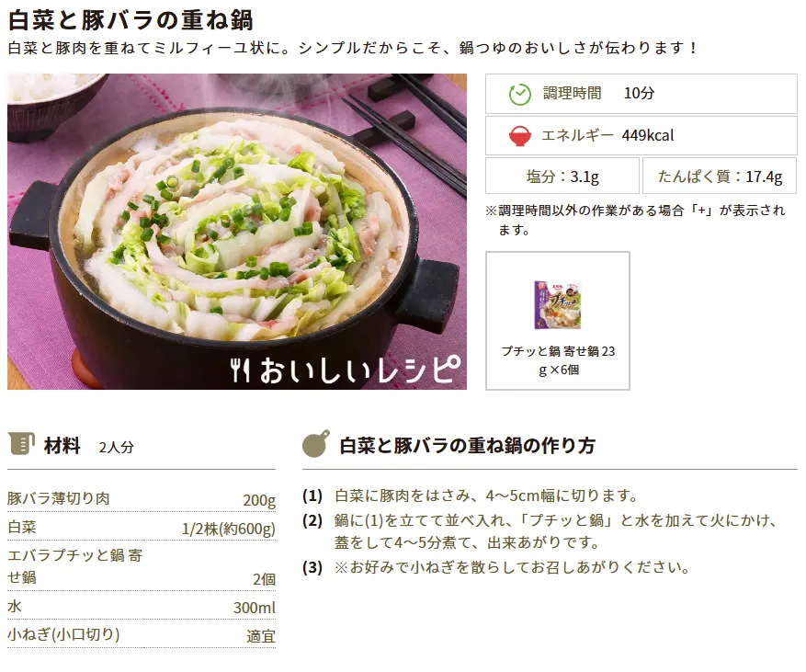Select the 小ねぎ(小口切り) ingredient row
The image size is (806, 672).
(x=142, y=635)
